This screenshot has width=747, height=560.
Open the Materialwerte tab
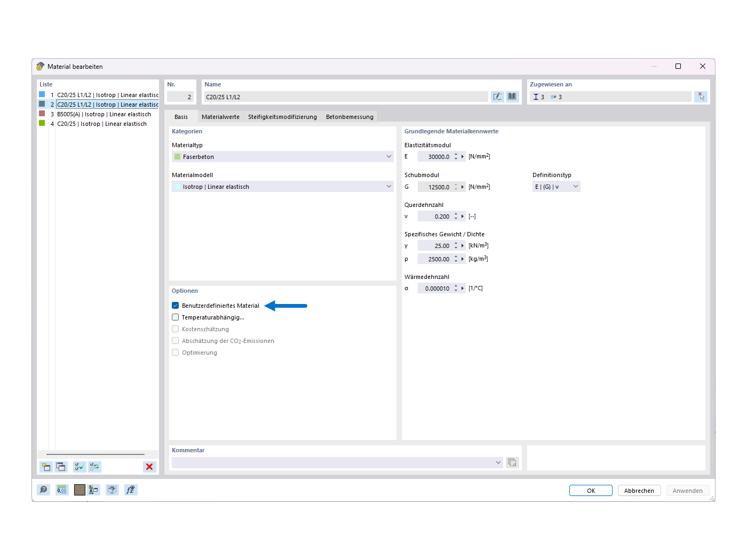[x=220, y=116]
